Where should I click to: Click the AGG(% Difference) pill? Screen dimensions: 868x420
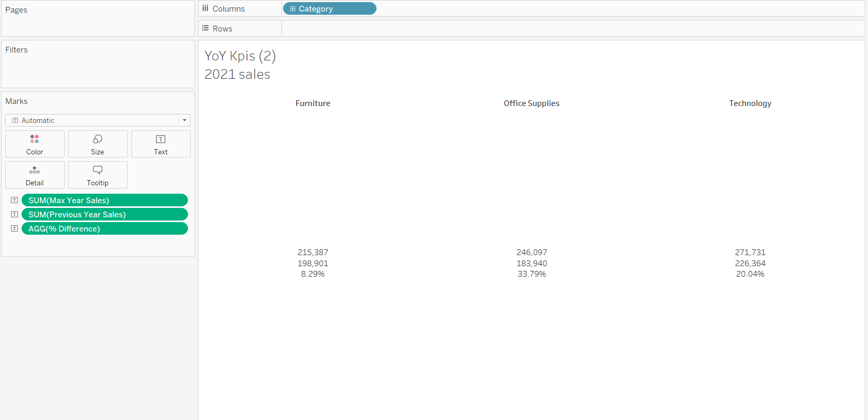point(104,228)
